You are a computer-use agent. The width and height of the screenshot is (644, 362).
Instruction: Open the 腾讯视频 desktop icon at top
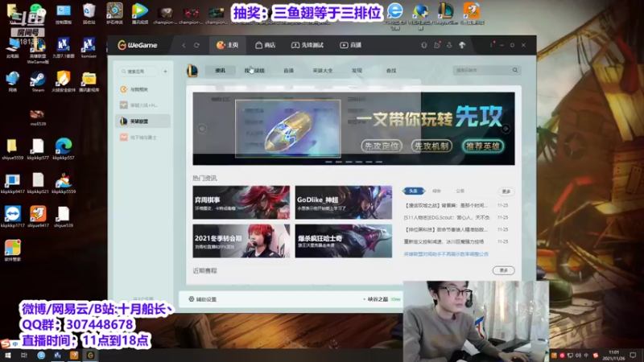point(140,14)
